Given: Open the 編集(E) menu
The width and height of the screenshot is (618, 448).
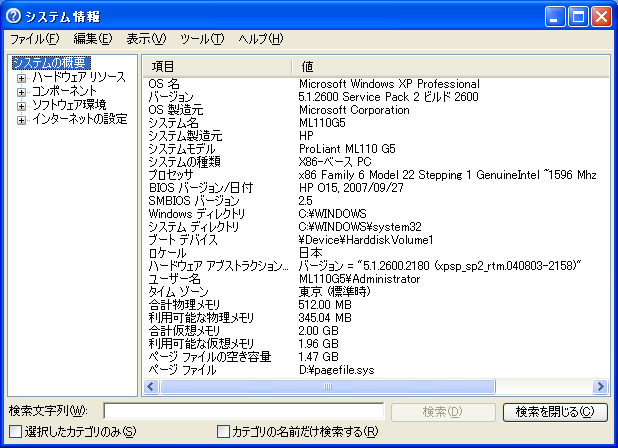Looking at the screenshot, I should pos(93,39).
